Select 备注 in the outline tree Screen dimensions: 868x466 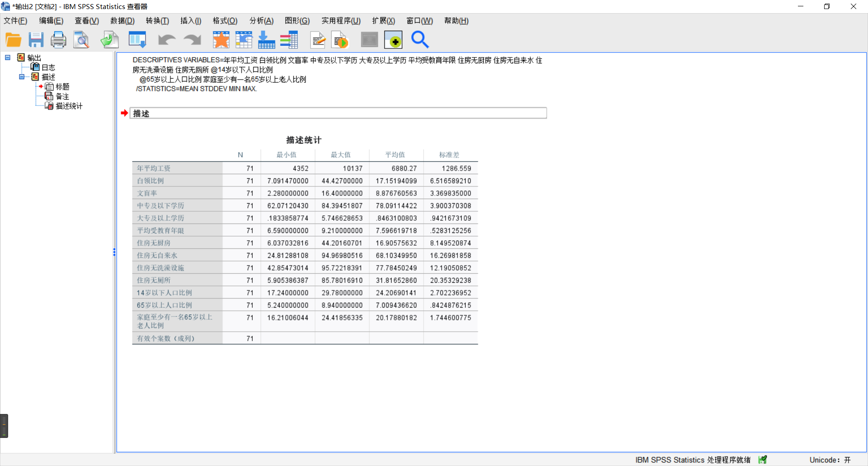pyautogui.click(x=62, y=96)
